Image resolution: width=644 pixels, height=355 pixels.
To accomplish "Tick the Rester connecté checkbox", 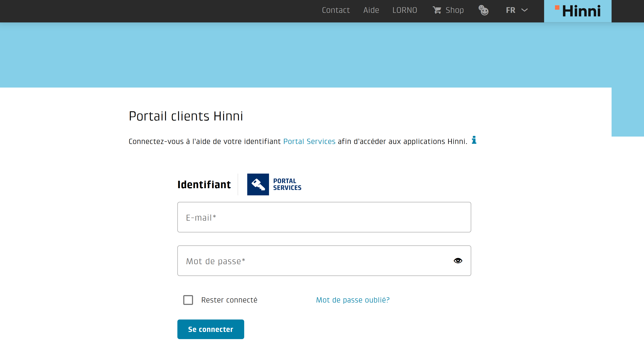I will [x=188, y=300].
